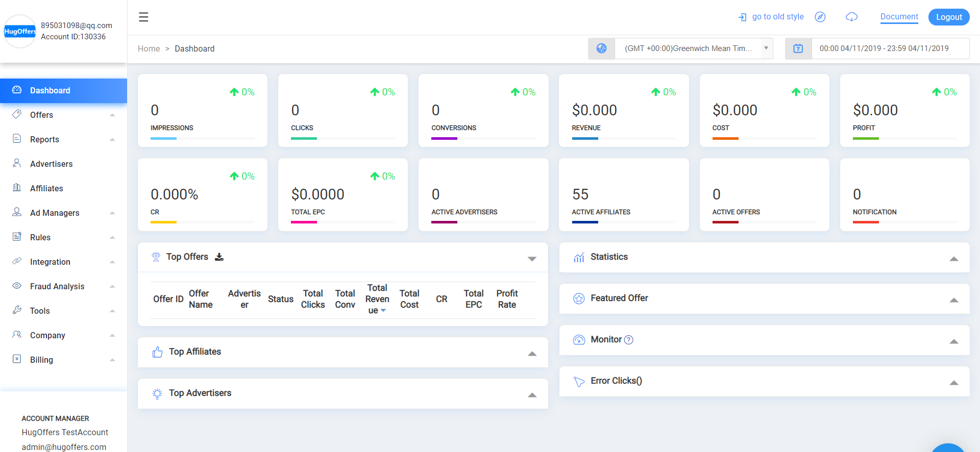Viewport: 980px width, 452px height.
Task: Click the Offers tag icon in sidebar
Action: point(17,114)
